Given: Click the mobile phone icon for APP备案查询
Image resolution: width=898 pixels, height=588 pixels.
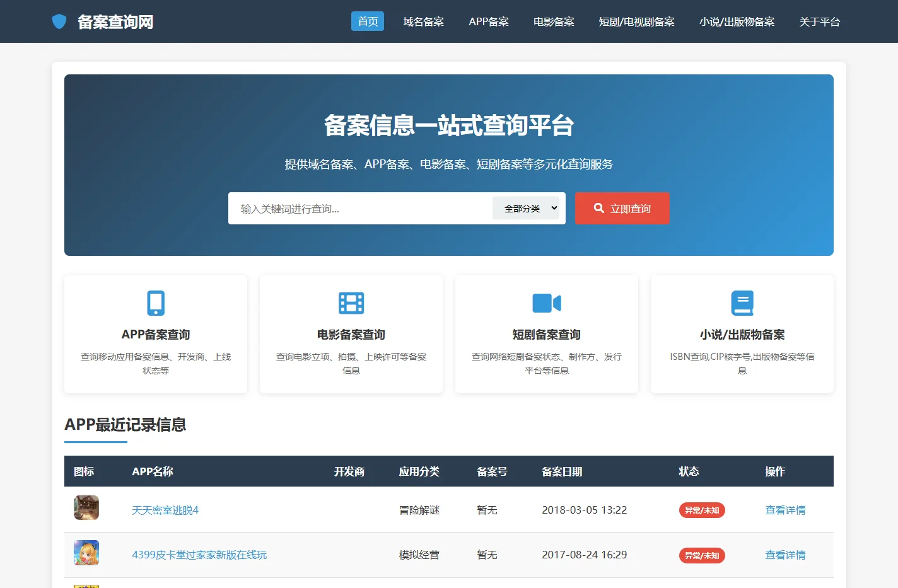Looking at the screenshot, I should [x=156, y=303].
